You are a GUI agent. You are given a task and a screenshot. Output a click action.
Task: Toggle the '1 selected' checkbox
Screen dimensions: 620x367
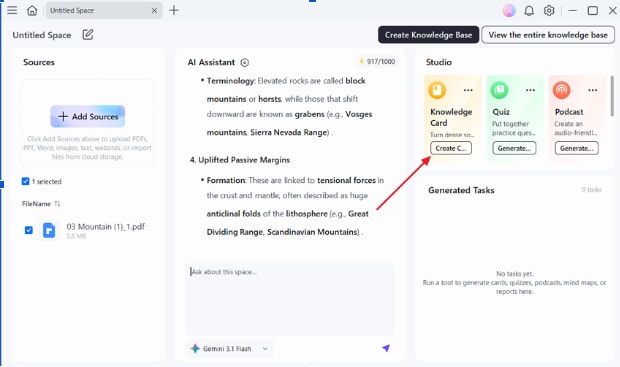pos(25,182)
